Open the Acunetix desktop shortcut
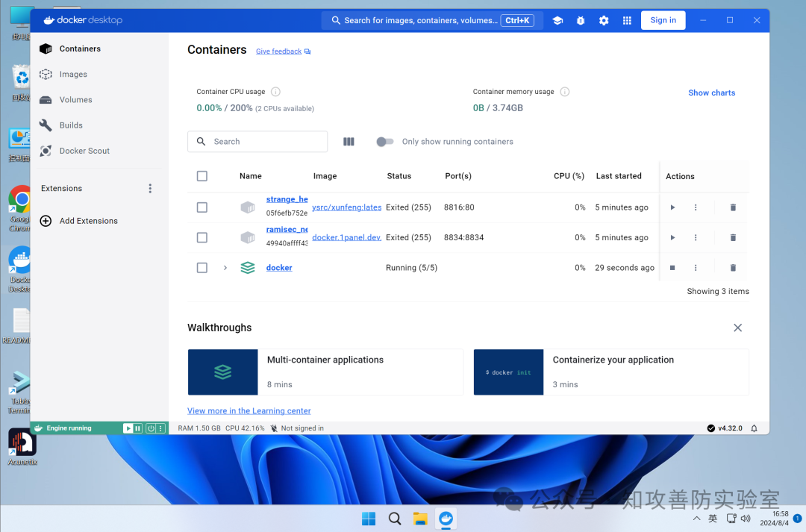This screenshot has width=806, height=532. (22, 447)
